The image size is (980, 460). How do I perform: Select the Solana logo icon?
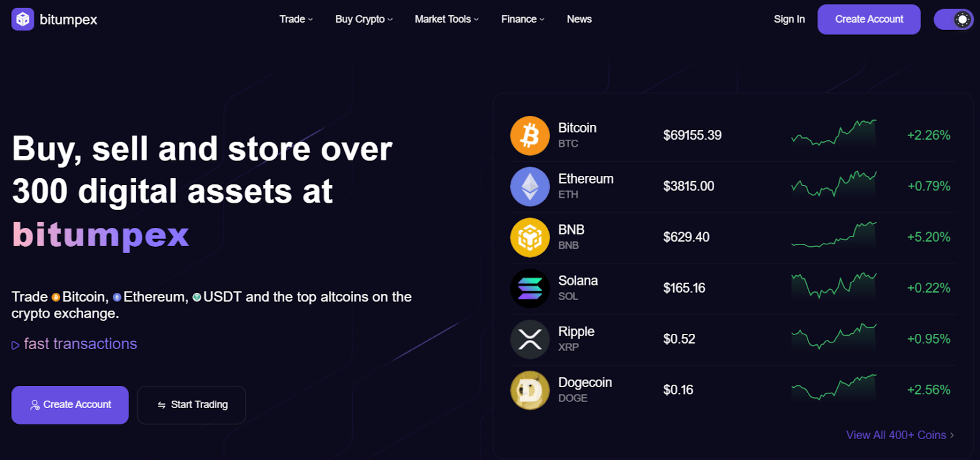[x=530, y=288]
